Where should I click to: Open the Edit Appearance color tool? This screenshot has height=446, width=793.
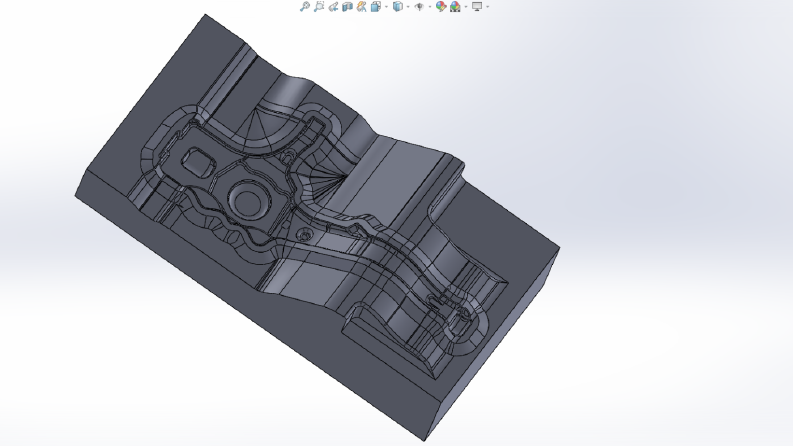[x=441, y=6]
